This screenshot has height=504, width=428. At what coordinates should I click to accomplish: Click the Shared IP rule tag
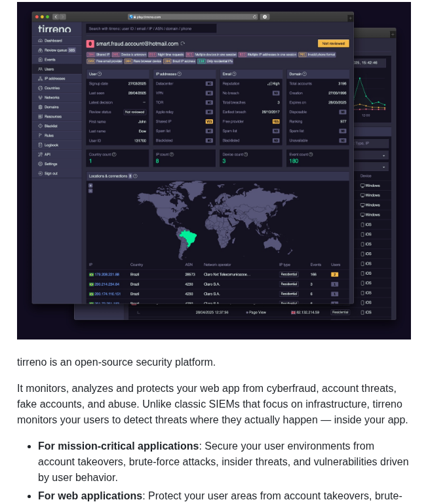(x=99, y=54)
